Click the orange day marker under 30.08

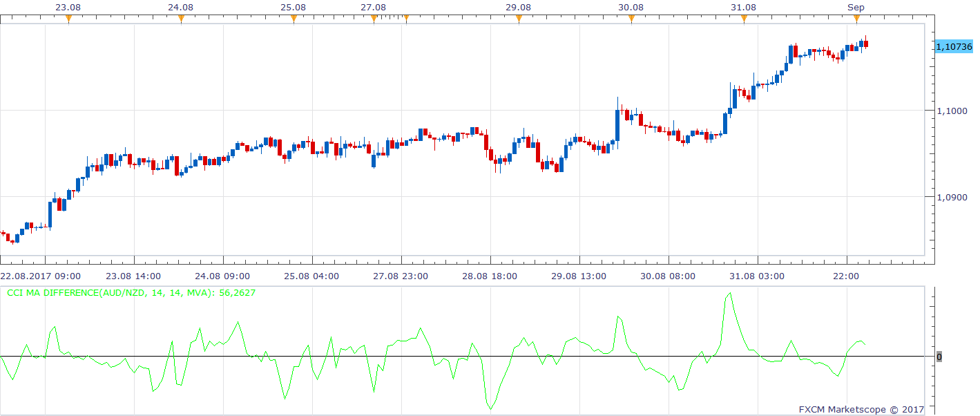click(631, 19)
